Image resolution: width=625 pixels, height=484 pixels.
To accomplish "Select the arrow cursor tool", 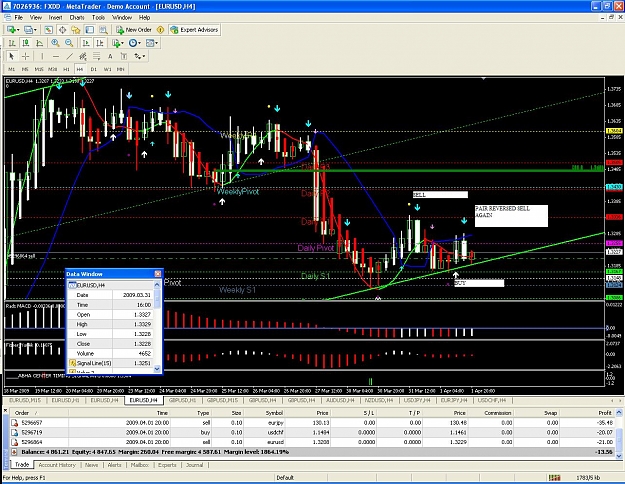I will [11, 56].
